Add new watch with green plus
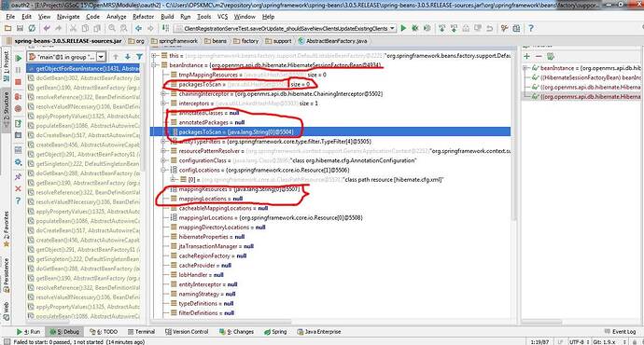 (527, 56)
